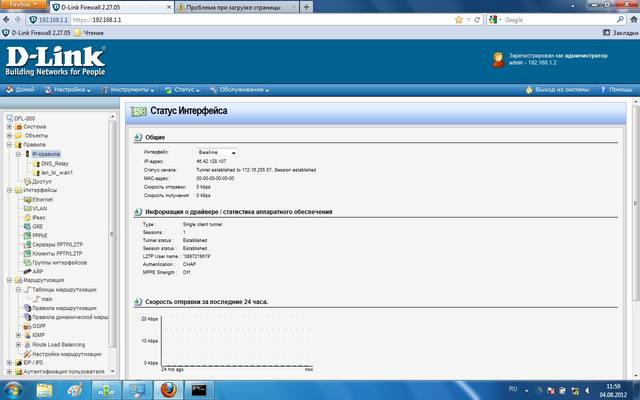Open the Firefox application menu button
This screenshot has width=640, height=400.
[24, 4]
